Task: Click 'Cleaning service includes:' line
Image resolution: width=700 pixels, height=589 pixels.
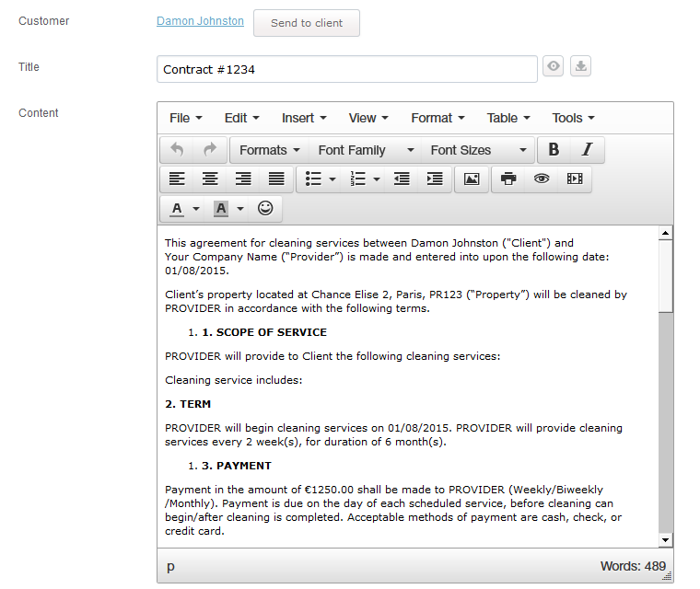Action: tap(233, 380)
